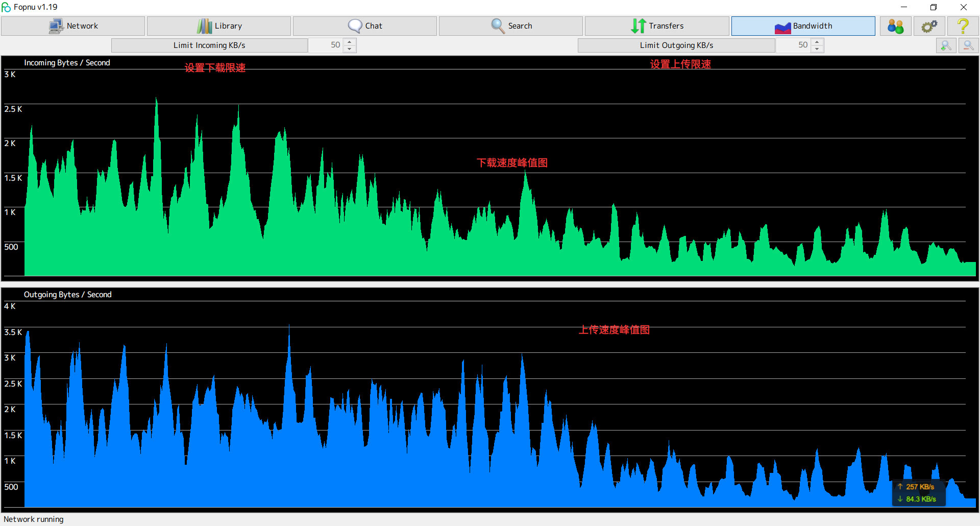Open the Library tab
This screenshot has height=526, width=980.
click(x=219, y=26)
